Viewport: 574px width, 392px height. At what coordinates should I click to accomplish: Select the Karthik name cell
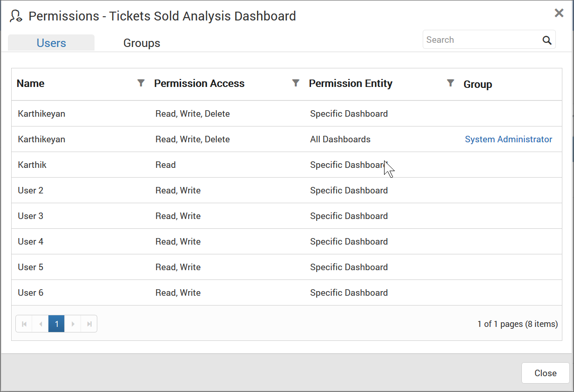(x=32, y=165)
